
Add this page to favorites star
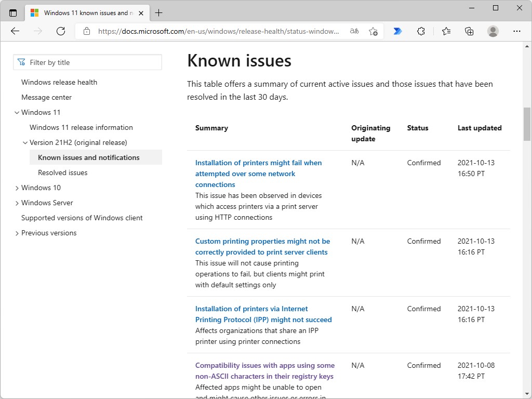373,31
